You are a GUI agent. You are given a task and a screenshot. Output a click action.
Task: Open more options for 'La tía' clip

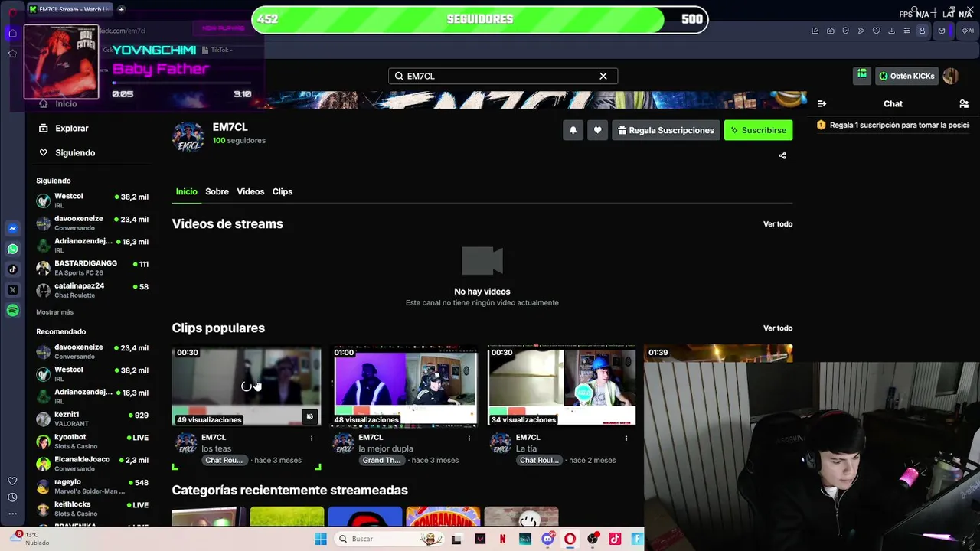tap(626, 438)
